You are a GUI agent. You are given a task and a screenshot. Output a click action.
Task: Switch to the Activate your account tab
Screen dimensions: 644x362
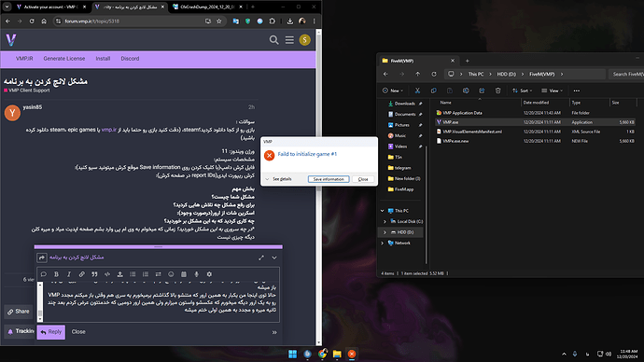tap(49, 7)
